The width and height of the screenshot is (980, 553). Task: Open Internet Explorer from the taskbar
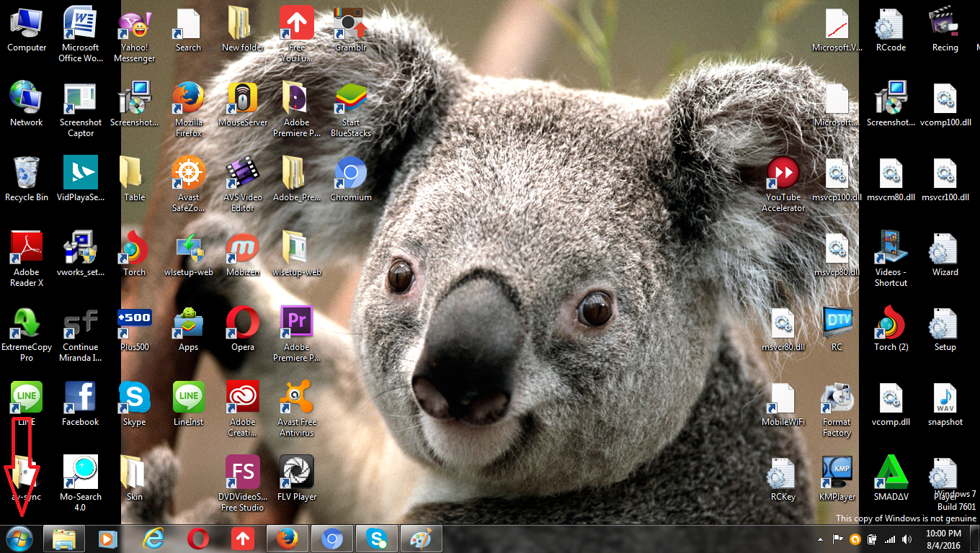click(x=153, y=539)
